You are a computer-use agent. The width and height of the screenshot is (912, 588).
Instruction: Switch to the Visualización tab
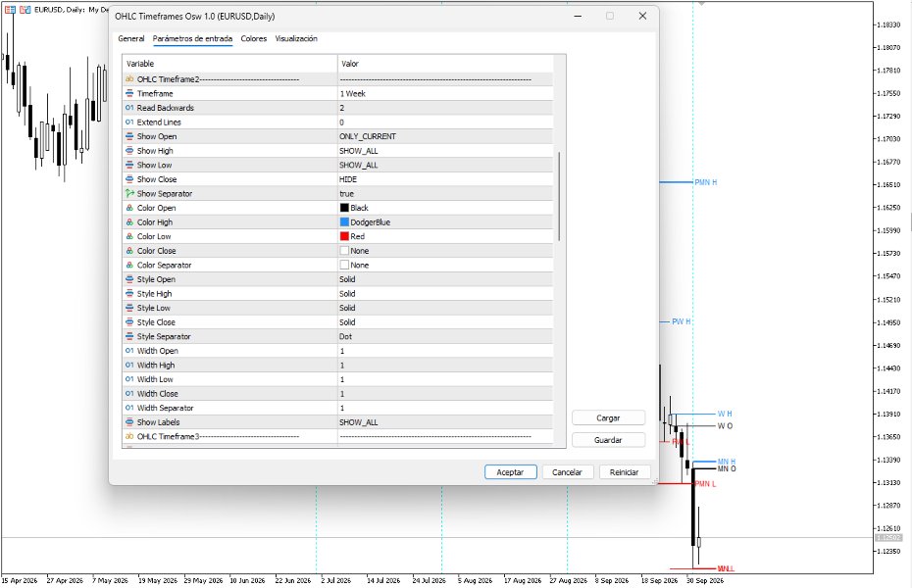pyautogui.click(x=296, y=39)
